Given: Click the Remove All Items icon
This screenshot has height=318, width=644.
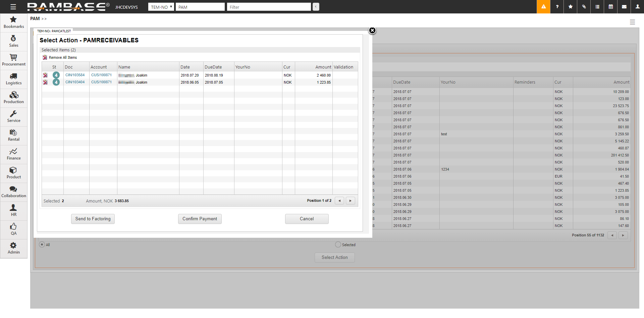Looking at the screenshot, I should 45,57.
